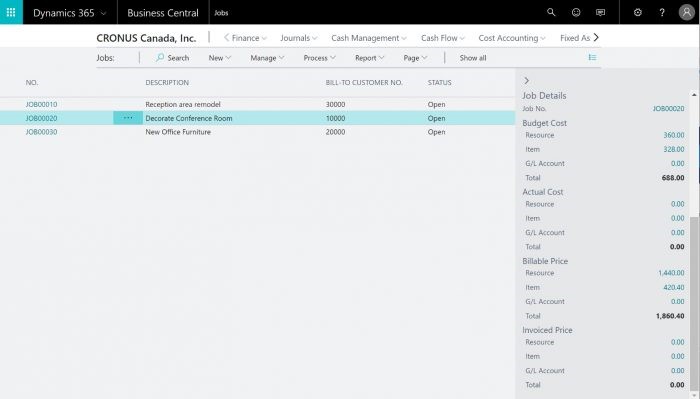Click the magnifier search icon in header
The width and height of the screenshot is (700, 399).
551,12
